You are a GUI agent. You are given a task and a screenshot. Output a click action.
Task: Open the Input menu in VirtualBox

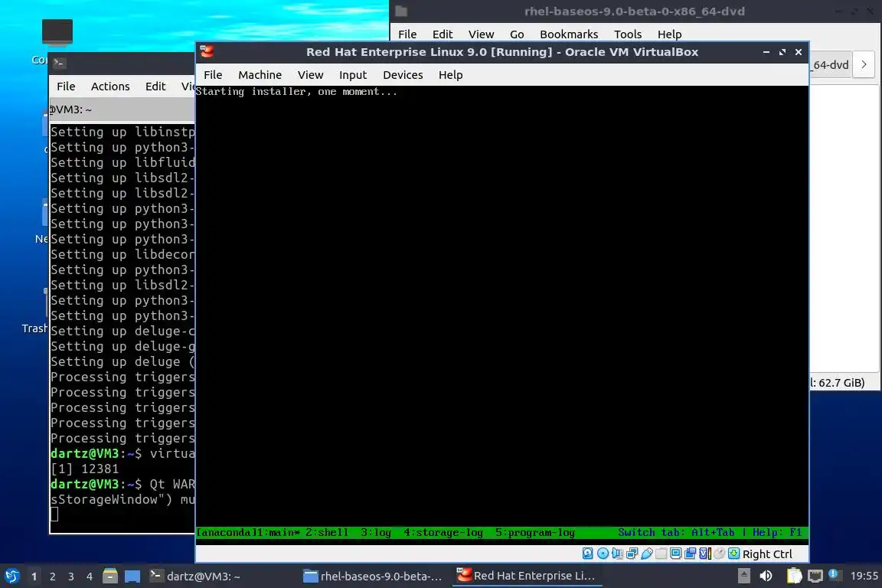point(353,75)
